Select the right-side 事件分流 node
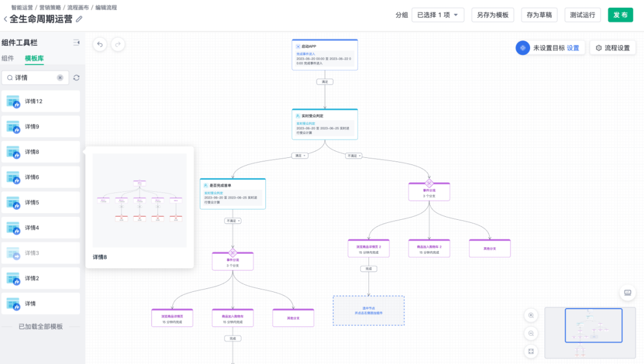 tap(429, 191)
